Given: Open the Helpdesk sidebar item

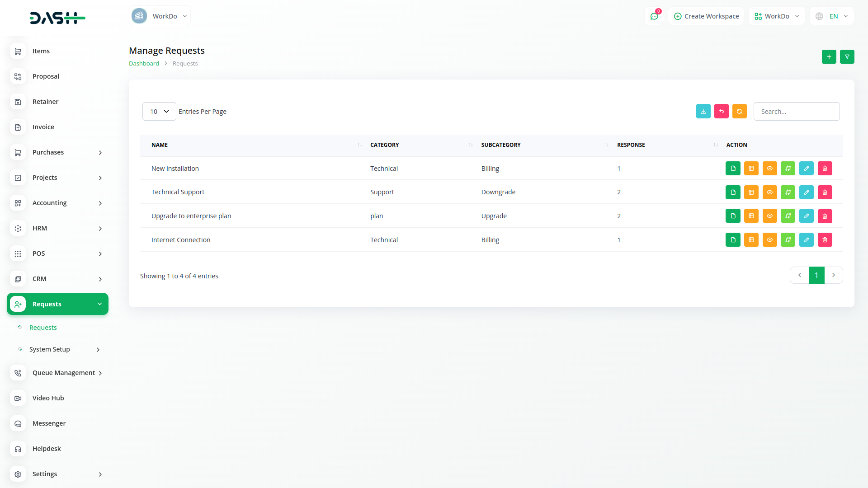Looking at the screenshot, I should click(x=47, y=449).
